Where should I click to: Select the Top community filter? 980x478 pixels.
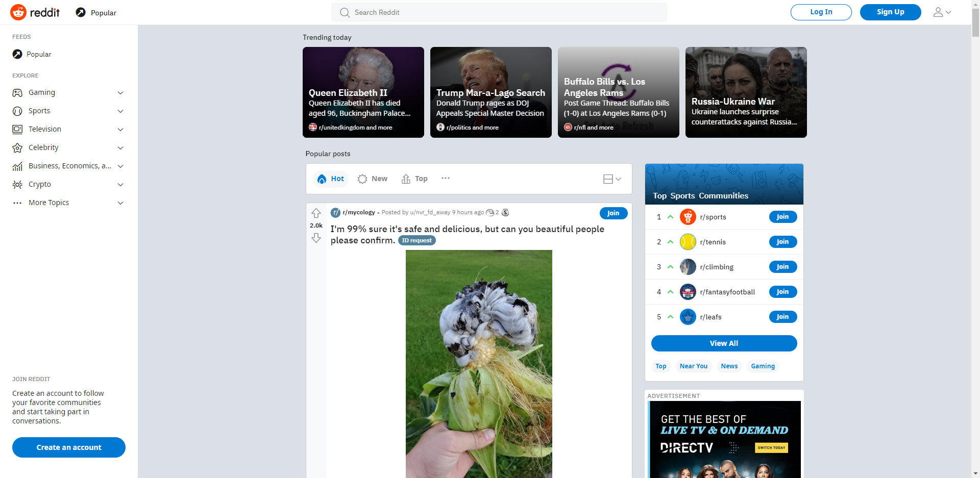tap(661, 366)
